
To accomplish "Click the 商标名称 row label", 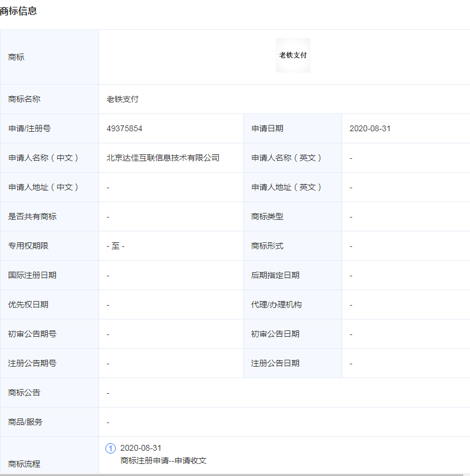I will (x=23, y=98).
